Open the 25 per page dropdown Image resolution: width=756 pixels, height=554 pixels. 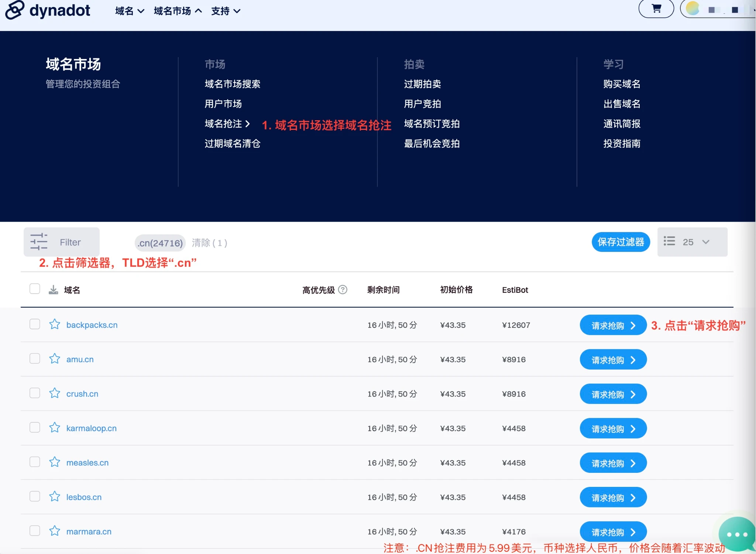(692, 242)
